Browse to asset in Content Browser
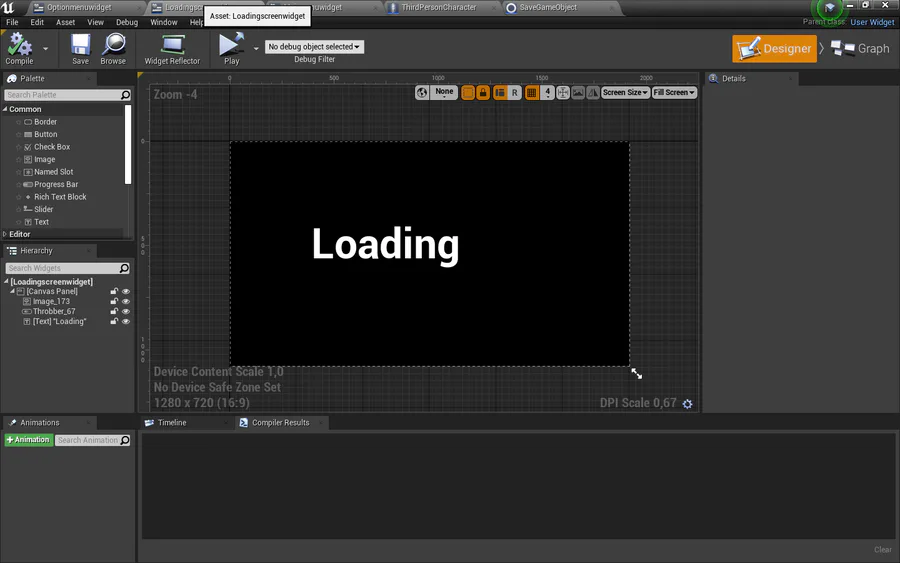Viewport: 900px width, 563px height. pos(113,48)
